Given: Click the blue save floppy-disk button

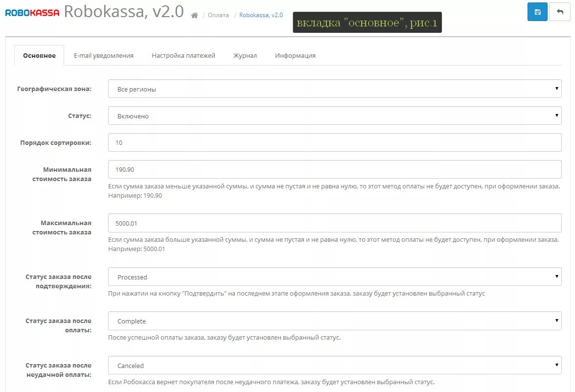Looking at the screenshot, I should (537, 12).
